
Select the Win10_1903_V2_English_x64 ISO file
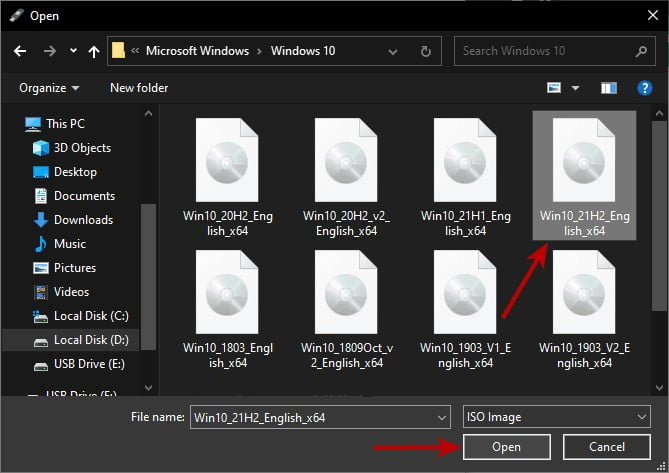tap(584, 309)
